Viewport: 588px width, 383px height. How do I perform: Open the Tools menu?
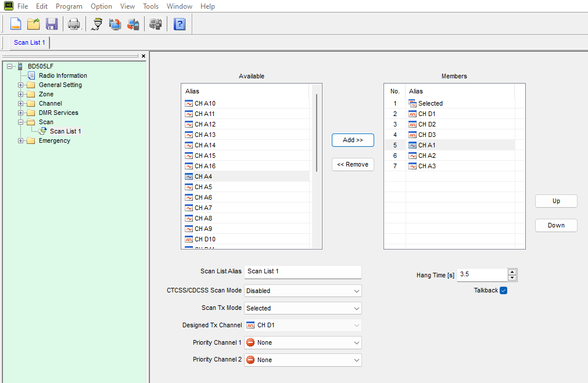coord(150,6)
